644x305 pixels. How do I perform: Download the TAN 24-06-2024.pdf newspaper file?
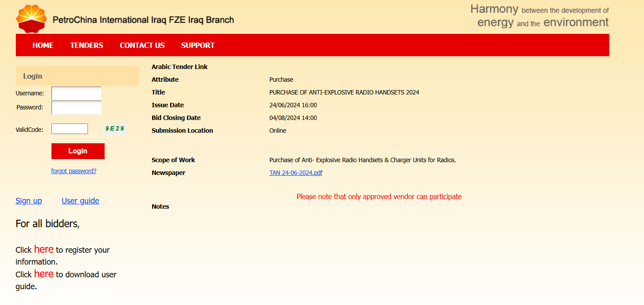pos(295,173)
